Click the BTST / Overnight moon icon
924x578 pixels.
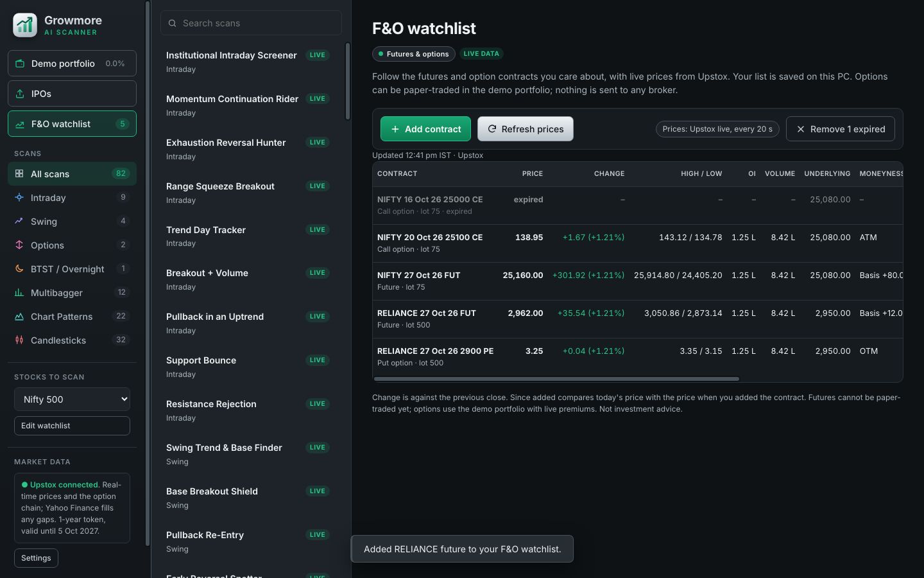[x=19, y=268]
